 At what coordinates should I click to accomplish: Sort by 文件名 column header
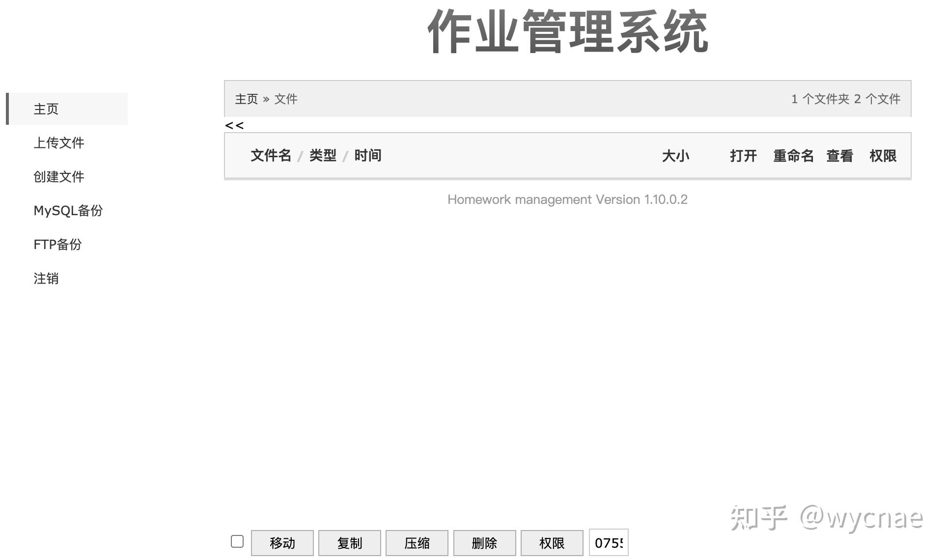(271, 156)
